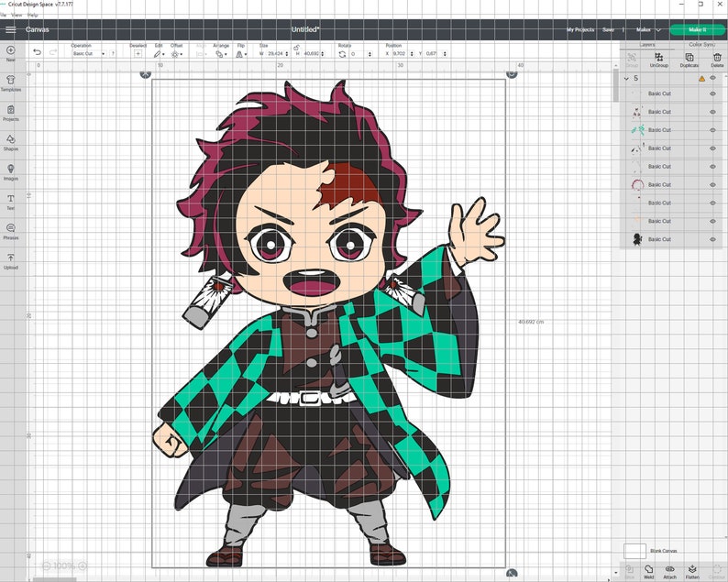Open the Operation Basic Cut dropdown

(x=89, y=54)
